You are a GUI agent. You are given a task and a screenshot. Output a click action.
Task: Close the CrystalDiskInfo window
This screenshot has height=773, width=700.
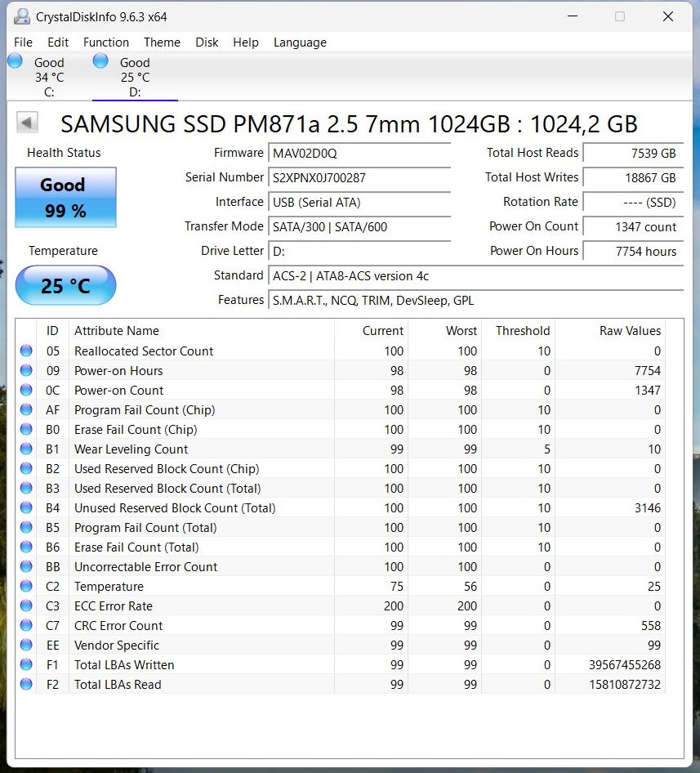point(668,16)
